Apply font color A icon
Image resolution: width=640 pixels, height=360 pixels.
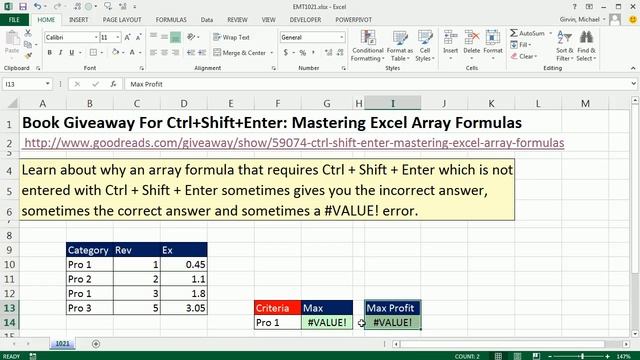coord(132,52)
